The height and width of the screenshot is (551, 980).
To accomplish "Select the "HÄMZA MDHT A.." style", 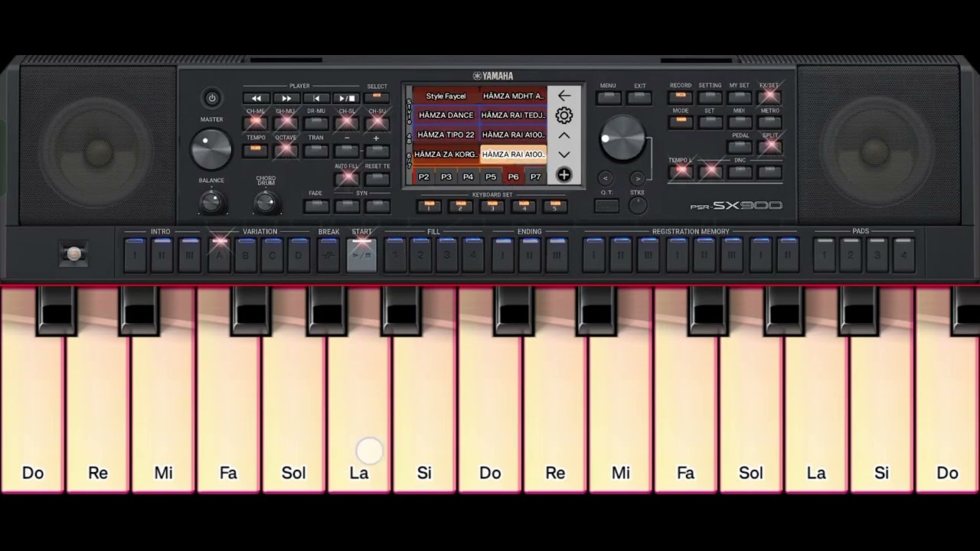I will click(x=513, y=96).
